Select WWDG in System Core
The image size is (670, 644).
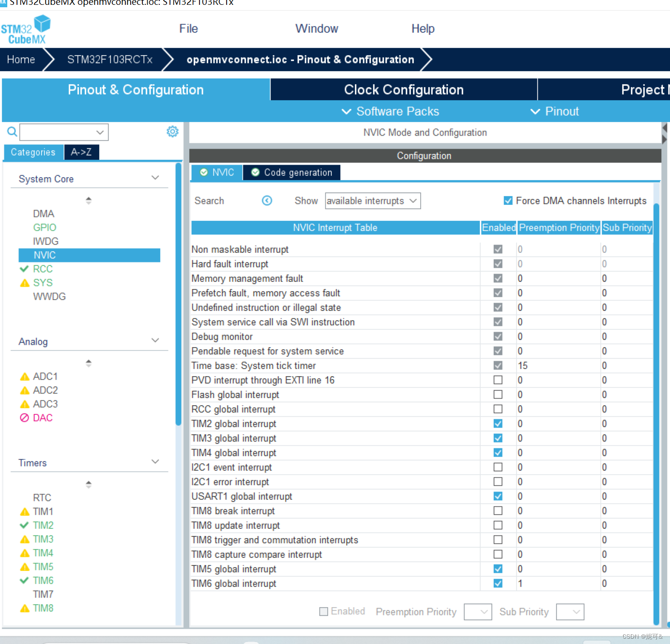(x=49, y=296)
